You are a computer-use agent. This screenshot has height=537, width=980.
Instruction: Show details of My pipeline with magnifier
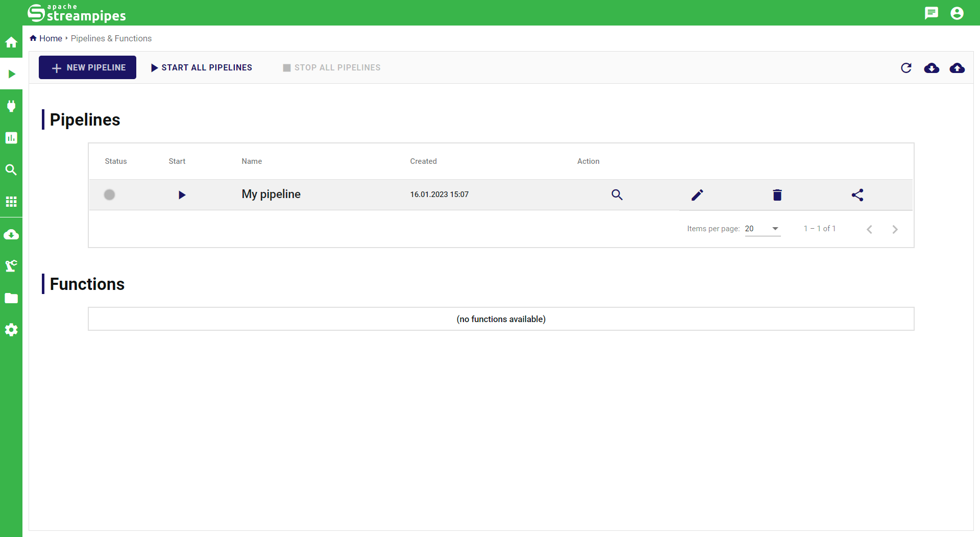[617, 195]
